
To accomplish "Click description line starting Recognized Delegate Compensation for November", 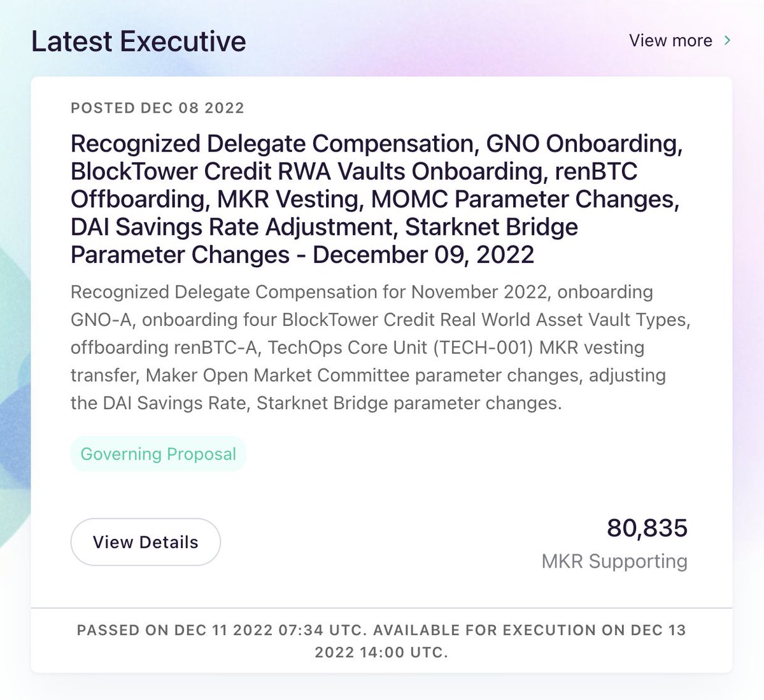I will tap(362, 292).
